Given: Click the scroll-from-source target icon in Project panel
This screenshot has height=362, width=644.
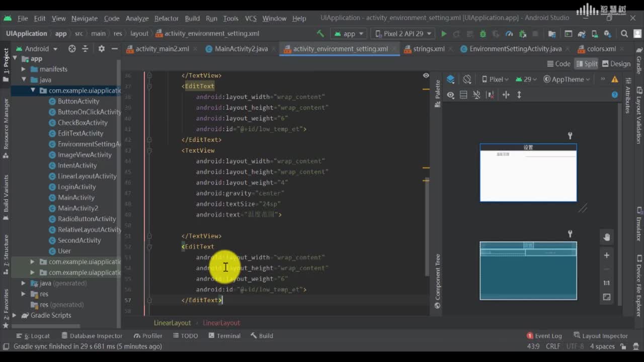Looking at the screenshot, I should pyautogui.click(x=72, y=49).
